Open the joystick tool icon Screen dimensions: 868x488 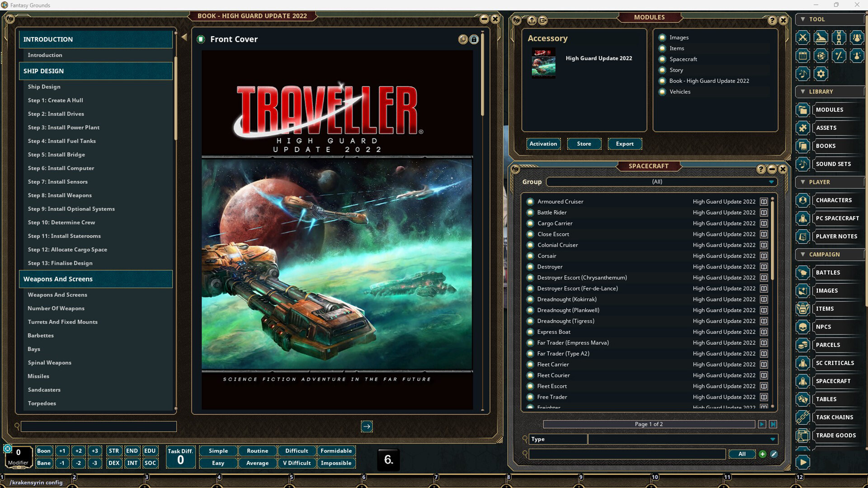coord(821,38)
